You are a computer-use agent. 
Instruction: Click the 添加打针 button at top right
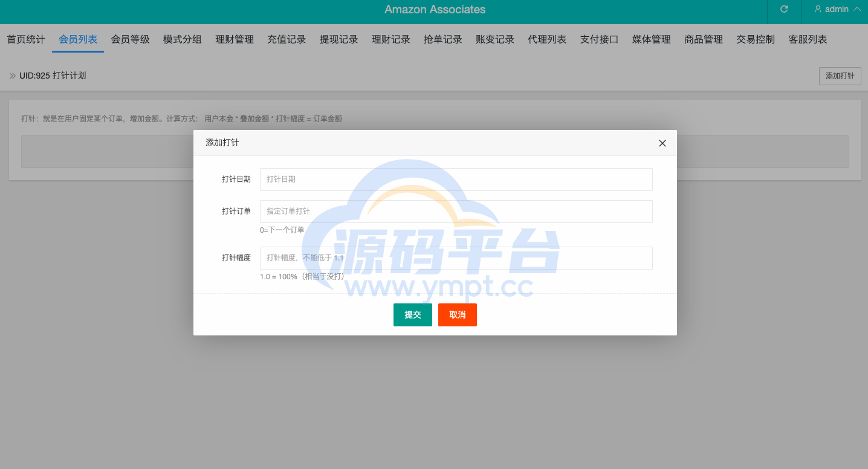(x=840, y=76)
